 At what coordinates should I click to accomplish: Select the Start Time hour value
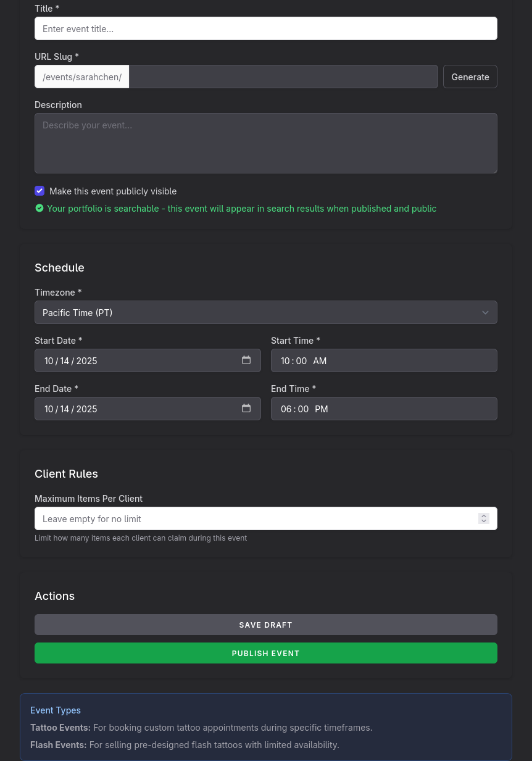click(285, 361)
